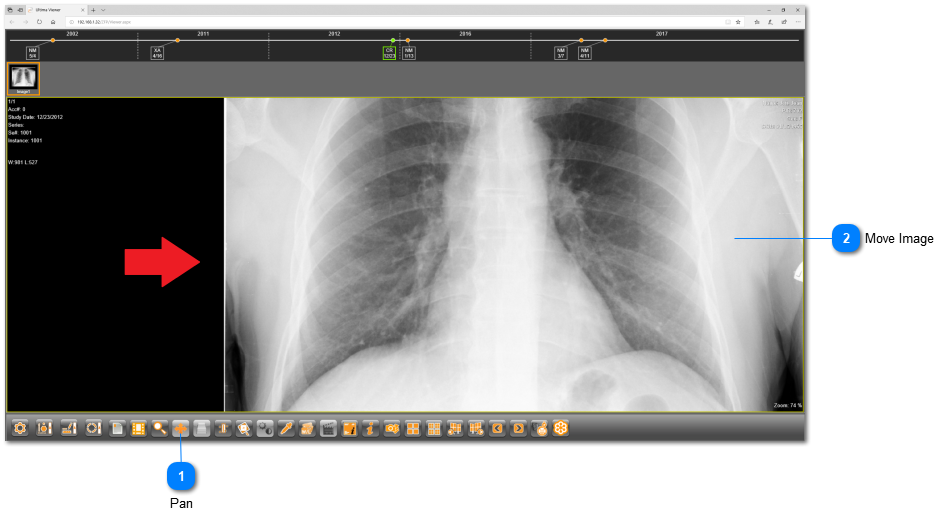
Task: Click the 'W:981 L:527' window level text
Action: coord(23,162)
